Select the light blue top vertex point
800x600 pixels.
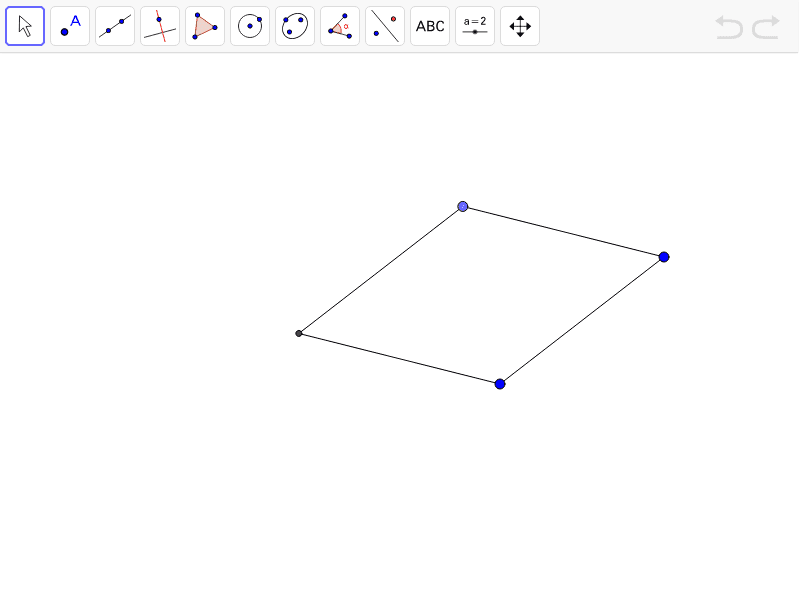click(x=463, y=207)
